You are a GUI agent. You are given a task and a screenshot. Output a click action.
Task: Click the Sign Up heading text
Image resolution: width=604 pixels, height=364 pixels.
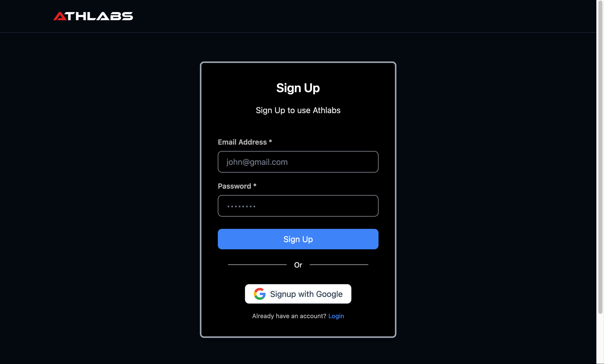(x=298, y=88)
